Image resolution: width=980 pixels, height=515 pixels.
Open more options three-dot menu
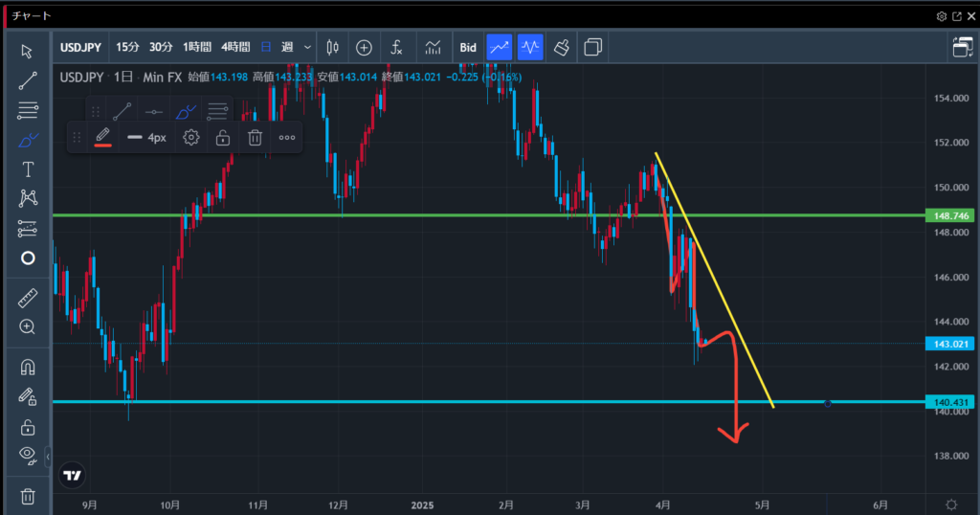(287, 138)
